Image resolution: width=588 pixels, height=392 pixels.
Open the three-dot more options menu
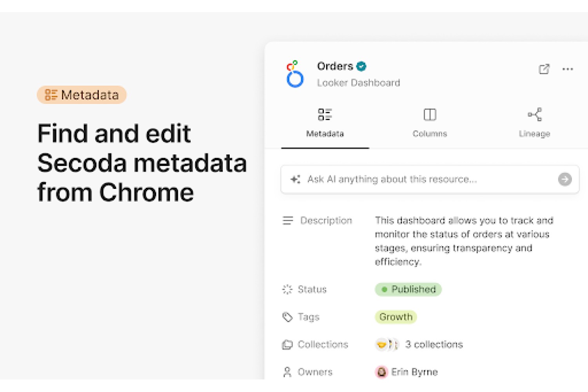(568, 69)
